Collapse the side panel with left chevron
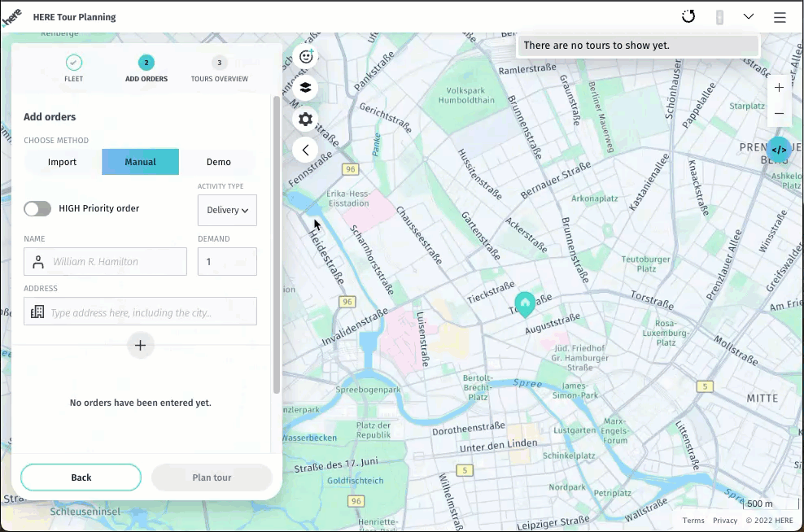 pos(306,150)
